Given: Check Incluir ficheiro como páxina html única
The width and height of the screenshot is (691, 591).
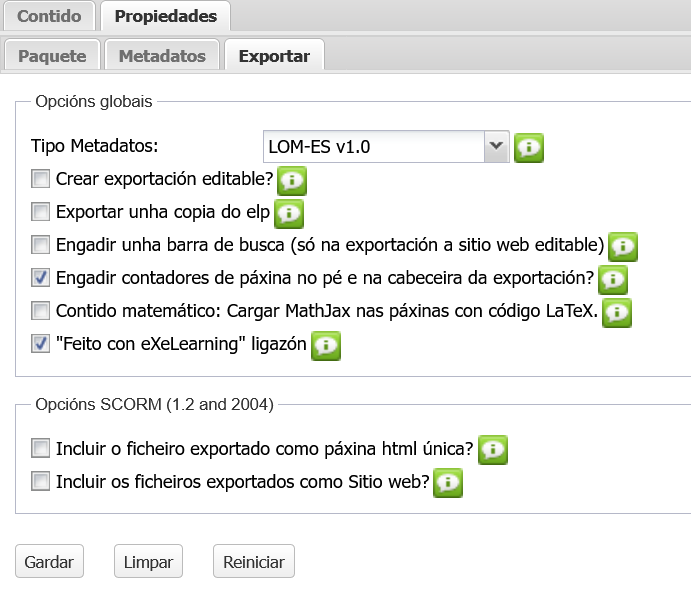Looking at the screenshot, I should (41, 448).
